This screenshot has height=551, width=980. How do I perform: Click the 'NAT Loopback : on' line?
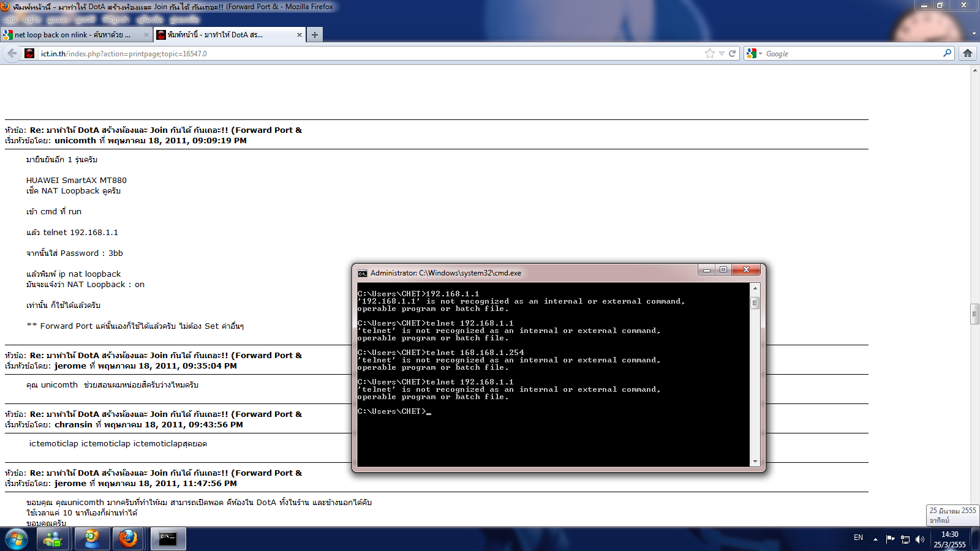(85, 284)
